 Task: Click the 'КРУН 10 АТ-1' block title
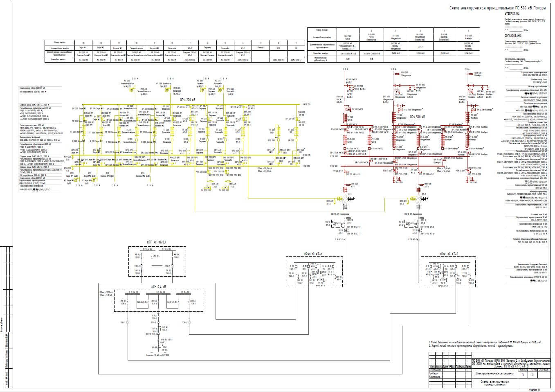(312, 253)
